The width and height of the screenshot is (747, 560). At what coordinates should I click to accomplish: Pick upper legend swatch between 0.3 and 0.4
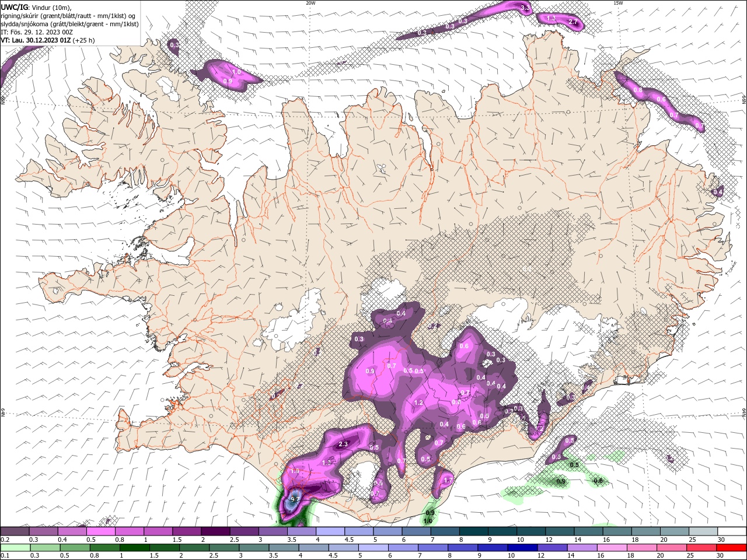tap(43, 531)
